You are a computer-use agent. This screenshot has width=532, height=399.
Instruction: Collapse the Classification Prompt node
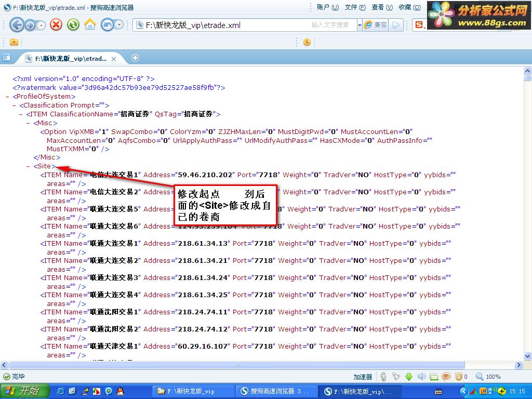tap(14, 105)
